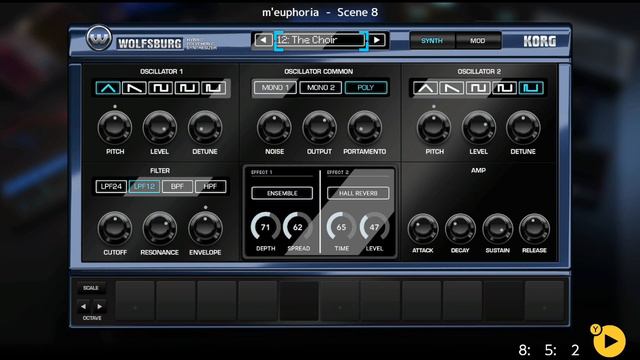Enable Mono 2 voice mode
Screen dimensions: 640x360
click(x=320, y=88)
